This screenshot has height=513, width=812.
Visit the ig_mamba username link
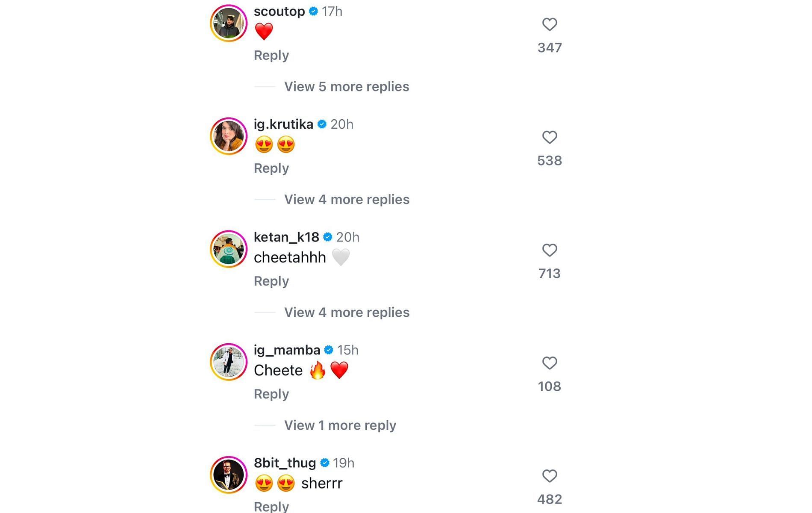point(287,350)
